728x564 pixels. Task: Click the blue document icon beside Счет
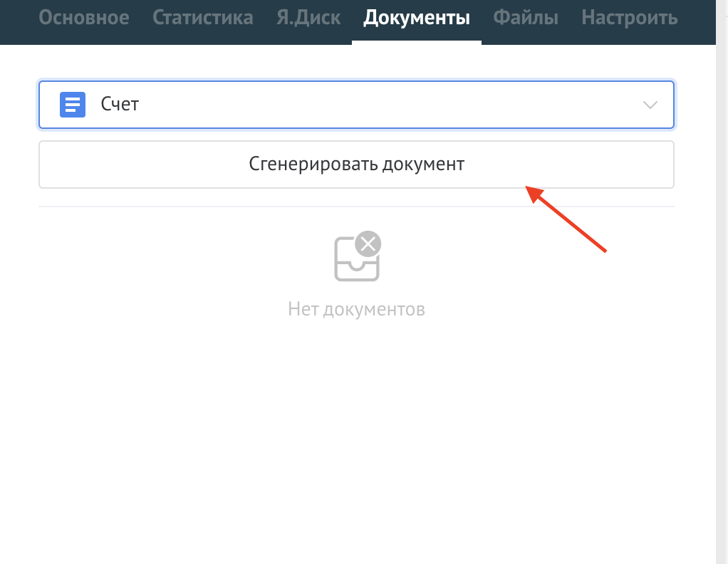(x=72, y=105)
